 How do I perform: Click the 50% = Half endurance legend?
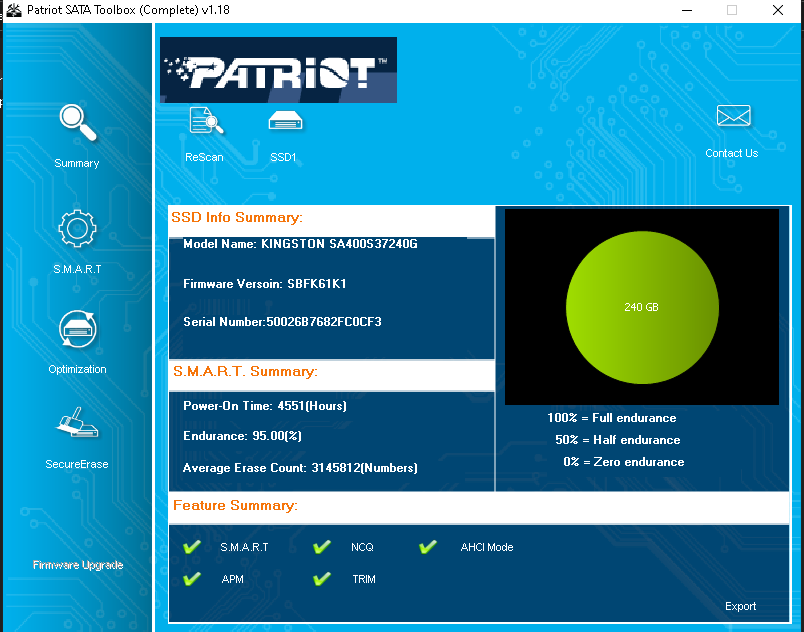(618, 440)
